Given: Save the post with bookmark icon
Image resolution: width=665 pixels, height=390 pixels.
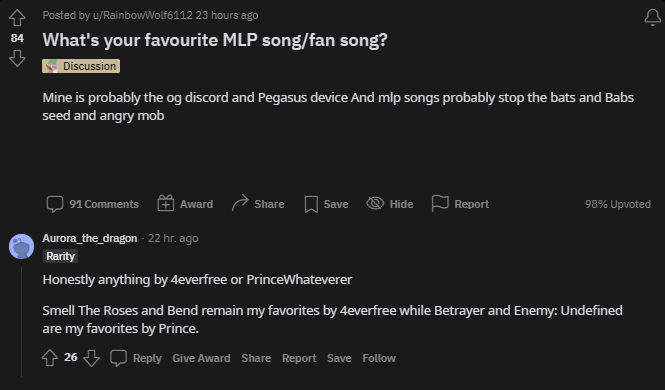Looking at the screenshot, I should (326, 204).
